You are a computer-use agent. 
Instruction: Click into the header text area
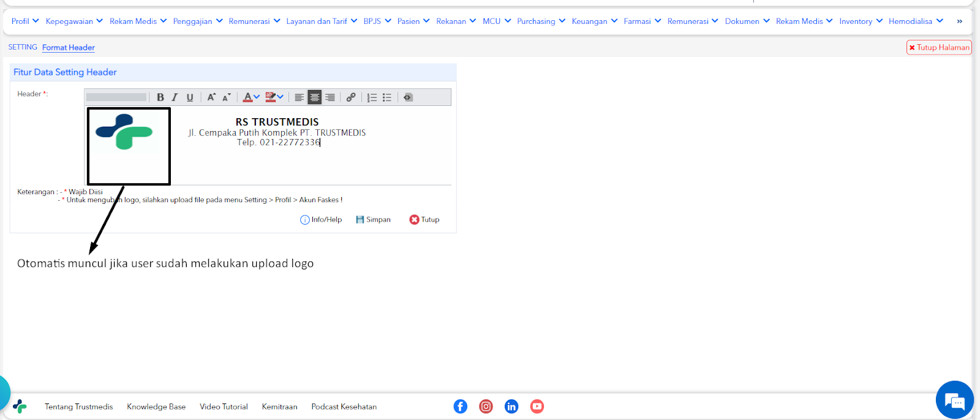(268, 145)
